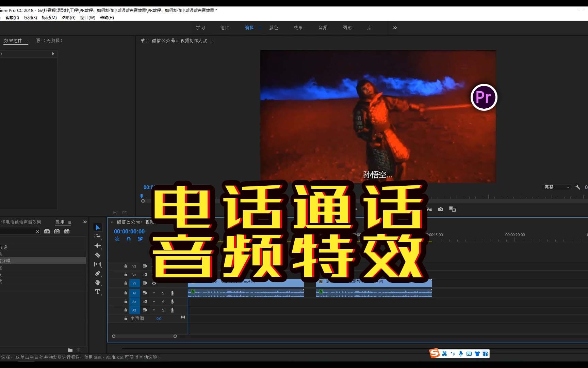Open 效果控件 panel menu

tap(27, 41)
